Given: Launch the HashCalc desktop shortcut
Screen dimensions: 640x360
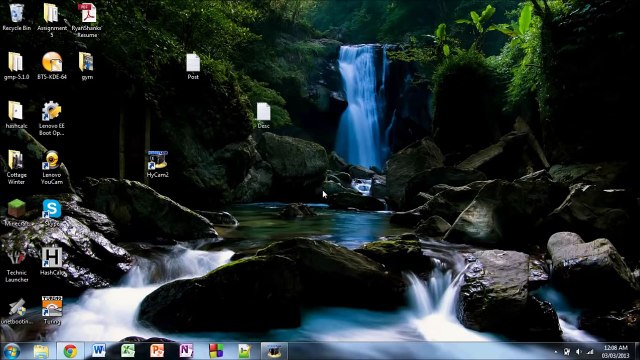Looking at the screenshot, I should point(52,262).
